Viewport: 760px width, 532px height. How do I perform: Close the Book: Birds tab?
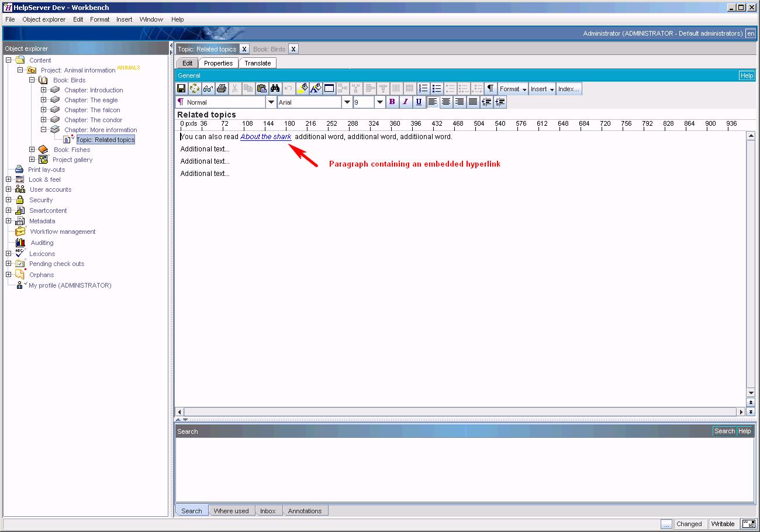293,49
